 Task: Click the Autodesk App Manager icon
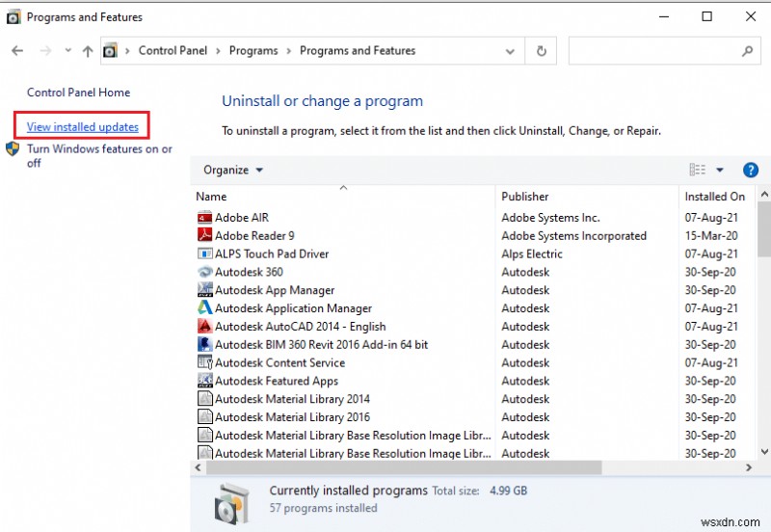tap(204, 290)
